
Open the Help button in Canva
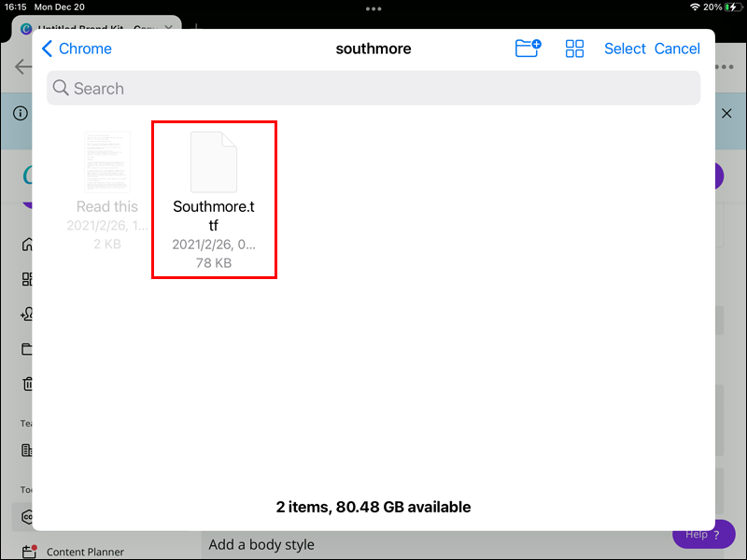tap(703, 535)
